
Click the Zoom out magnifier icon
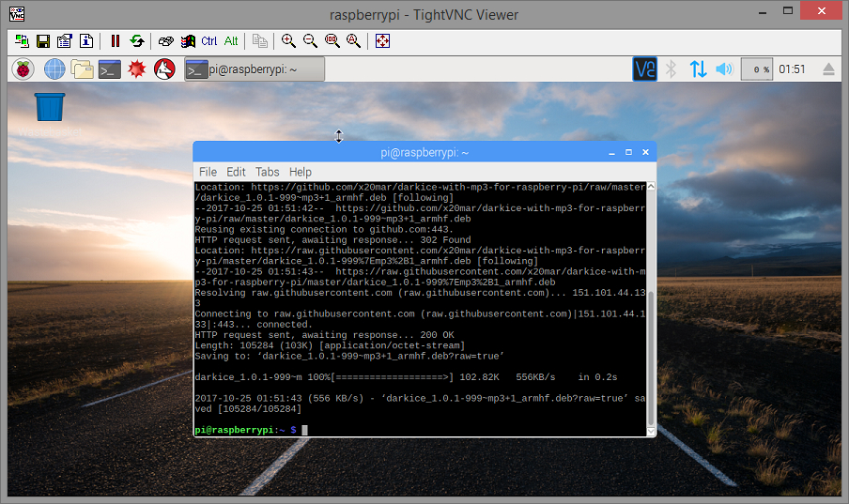click(x=310, y=41)
